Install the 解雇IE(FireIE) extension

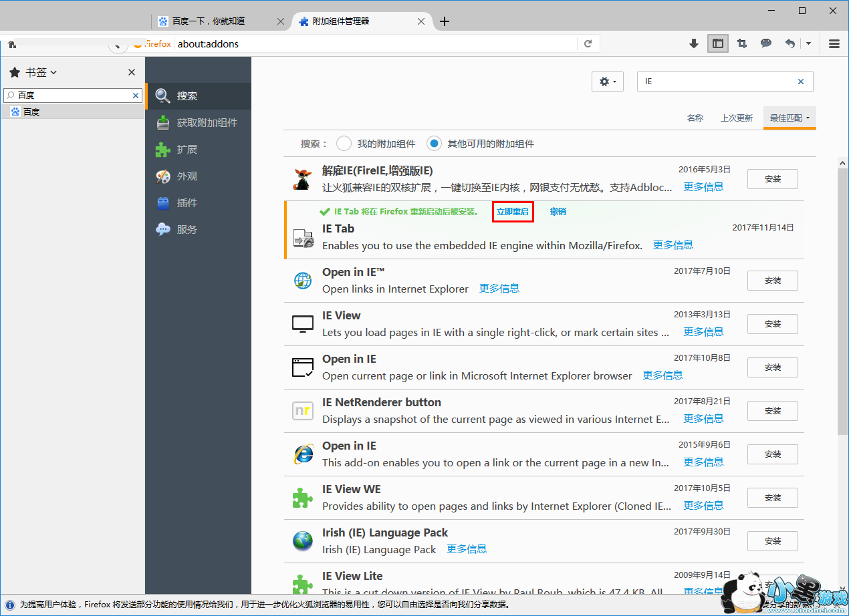[773, 179]
